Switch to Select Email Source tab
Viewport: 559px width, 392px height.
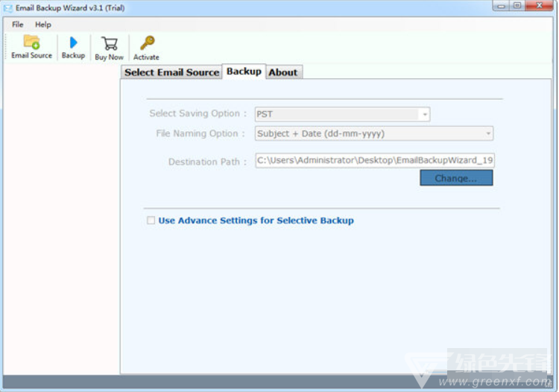pos(171,72)
